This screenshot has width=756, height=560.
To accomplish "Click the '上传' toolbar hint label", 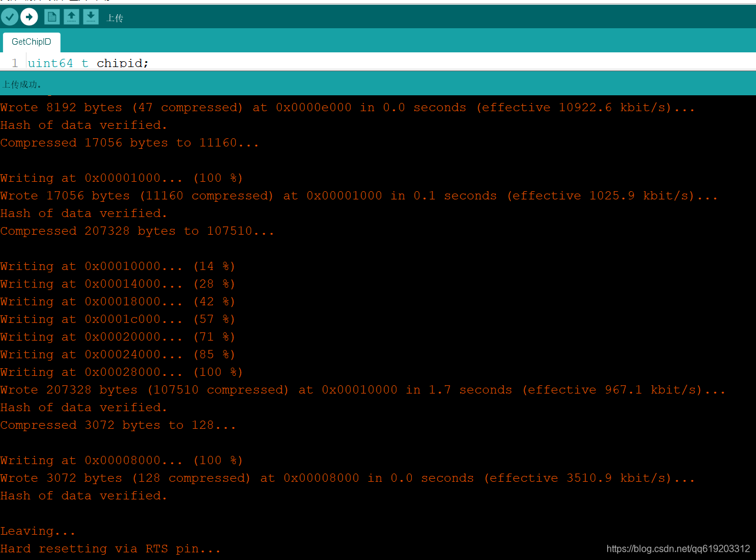I will pyautogui.click(x=115, y=18).
